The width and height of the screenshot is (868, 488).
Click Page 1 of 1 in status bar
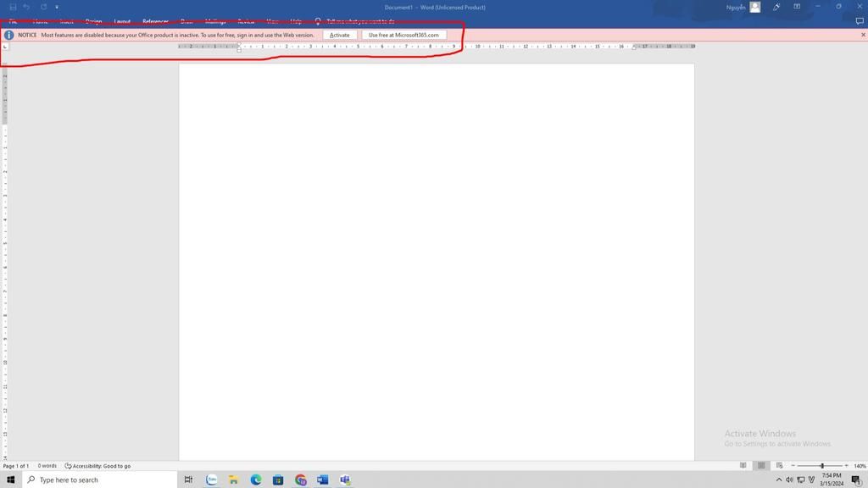pyautogui.click(x=15, y=466)
